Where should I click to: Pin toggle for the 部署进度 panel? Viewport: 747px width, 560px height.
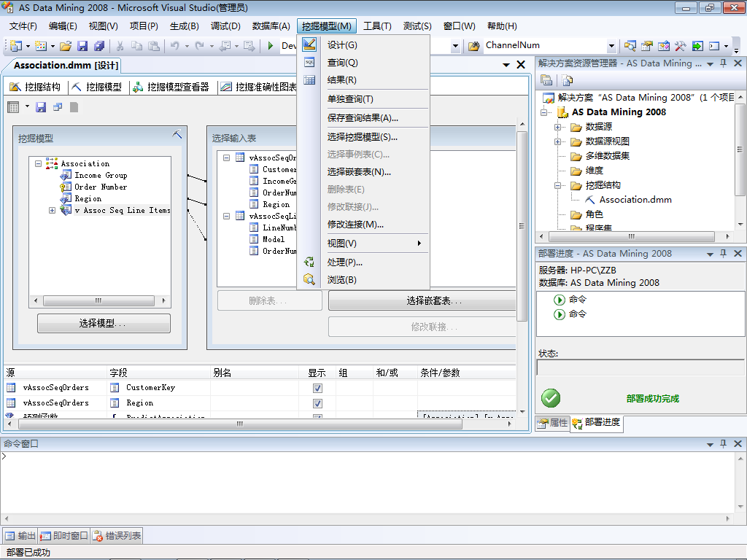(723, 254)
